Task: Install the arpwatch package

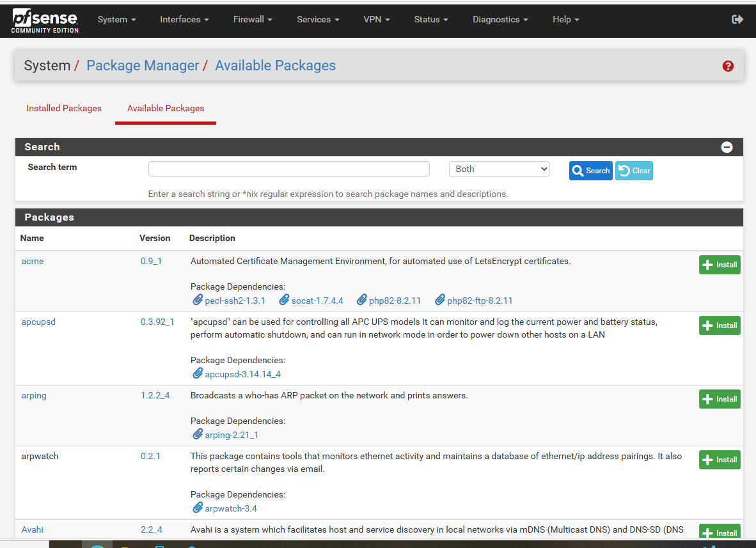Action: coord(720,460)
